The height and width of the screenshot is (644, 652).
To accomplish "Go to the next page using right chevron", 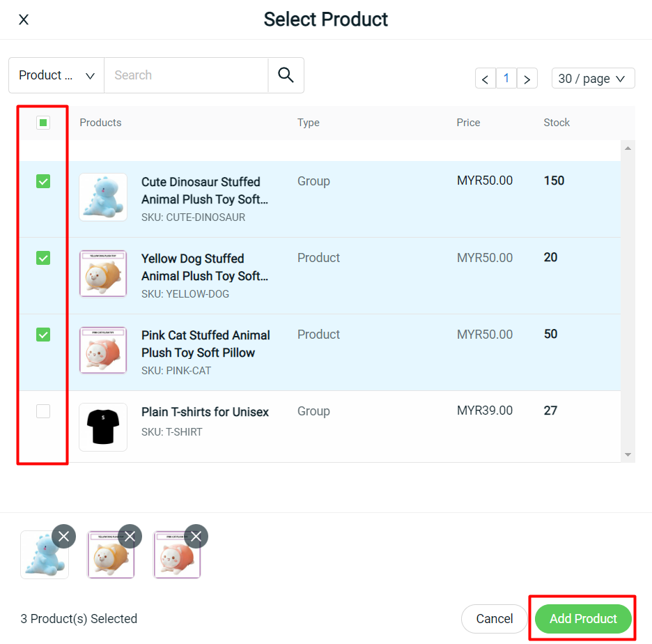I will [527, 78].
